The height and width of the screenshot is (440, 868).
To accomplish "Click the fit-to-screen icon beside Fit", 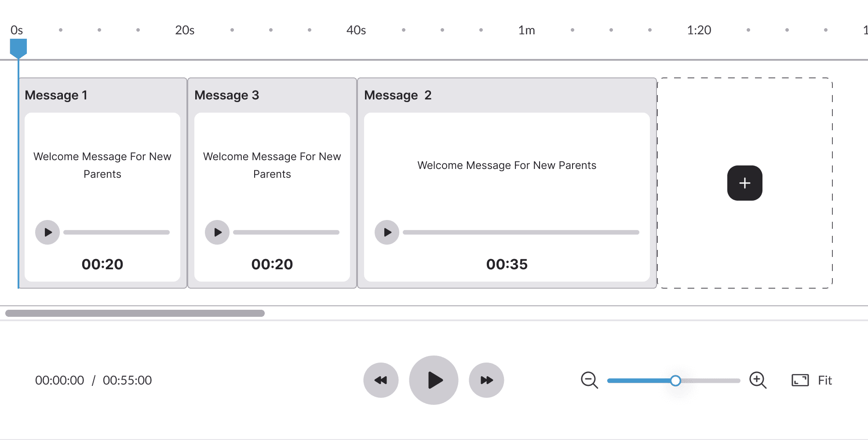I will tap(800, 380).
